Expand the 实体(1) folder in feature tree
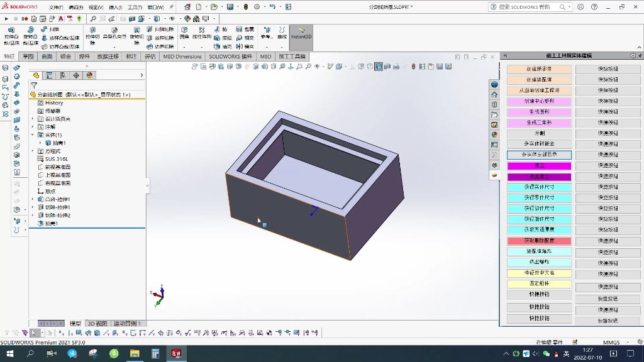Viewport: 644px width, 362px height. 33,133
